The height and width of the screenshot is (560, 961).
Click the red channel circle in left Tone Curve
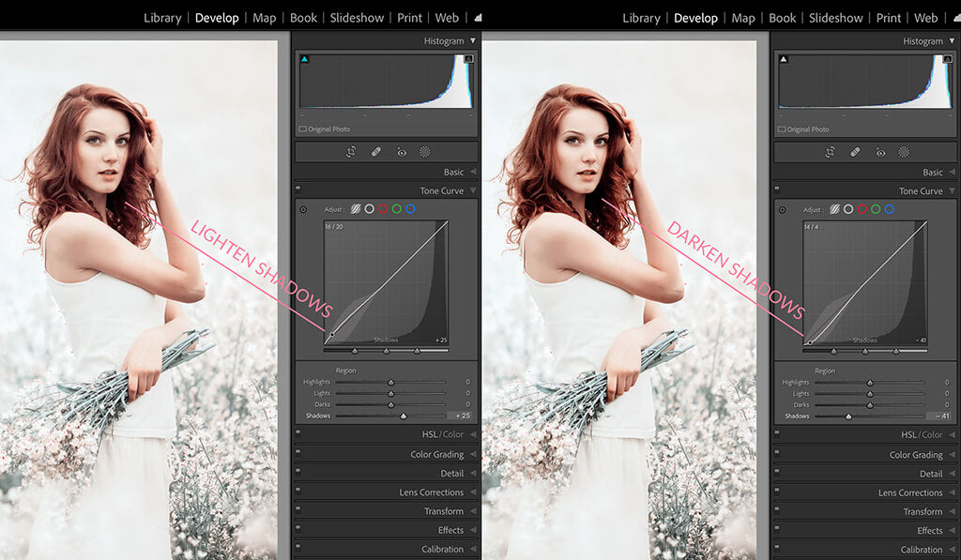383,209
